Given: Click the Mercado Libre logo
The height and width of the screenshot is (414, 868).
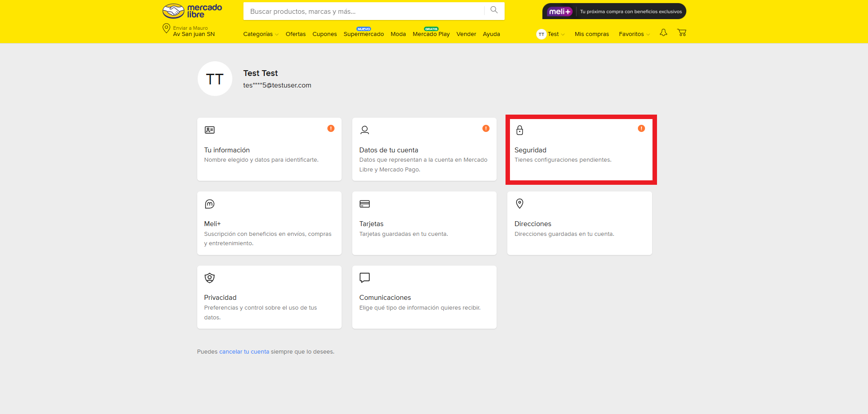Looking at the screenshot, I should point(192,11).
